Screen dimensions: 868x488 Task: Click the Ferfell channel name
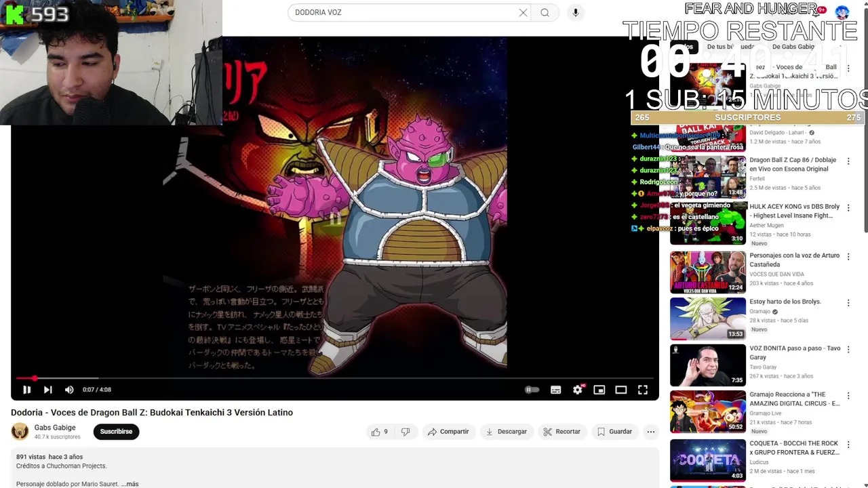tap(757, 179)
